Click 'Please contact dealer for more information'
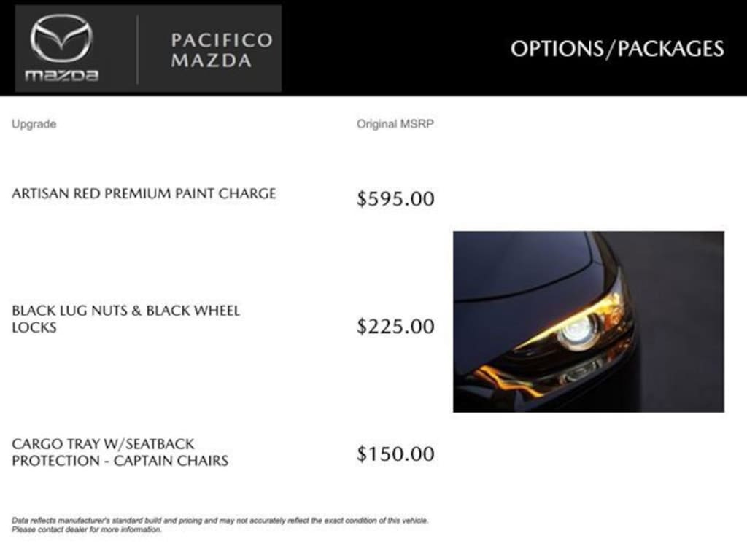This screenshot has height=560, width=747. (86, 530)
